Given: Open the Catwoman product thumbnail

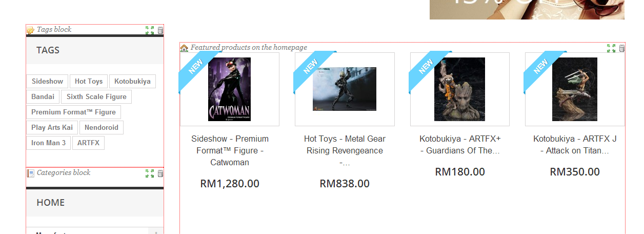Looking at the screenshot, I should [229, 89].
